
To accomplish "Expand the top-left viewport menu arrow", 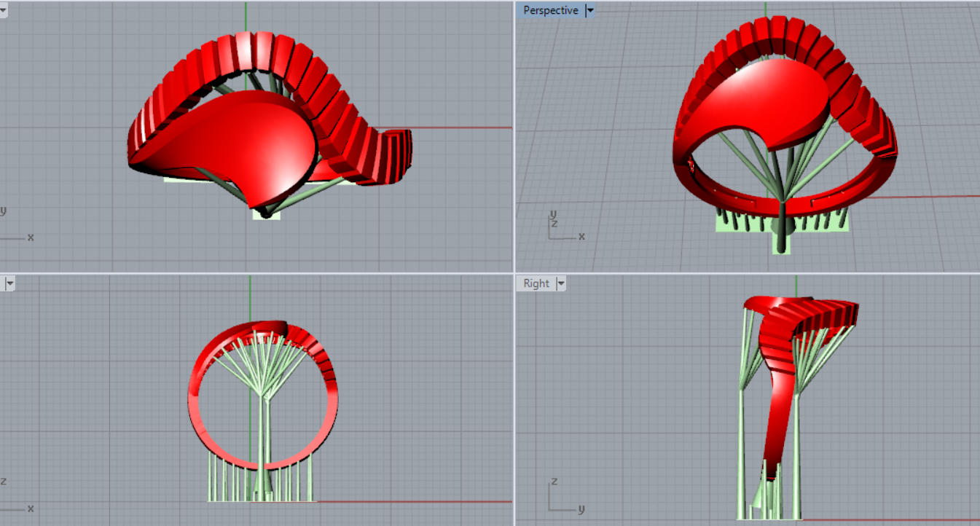I will (3, 11).
